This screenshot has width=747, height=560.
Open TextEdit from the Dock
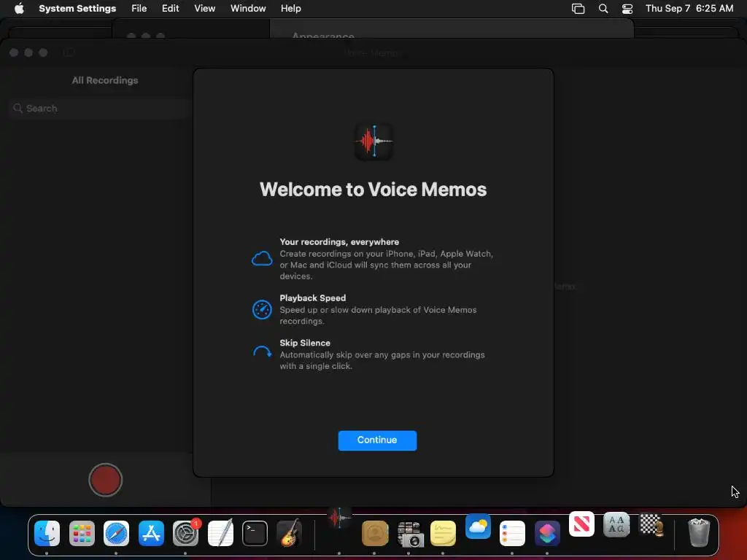coord(220,533)
